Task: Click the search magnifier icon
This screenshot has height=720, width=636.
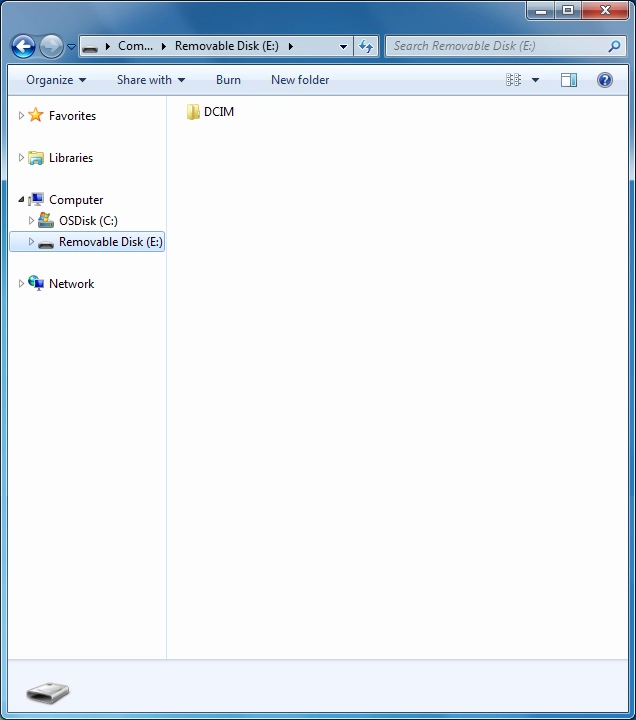Action: click(614, 46)
